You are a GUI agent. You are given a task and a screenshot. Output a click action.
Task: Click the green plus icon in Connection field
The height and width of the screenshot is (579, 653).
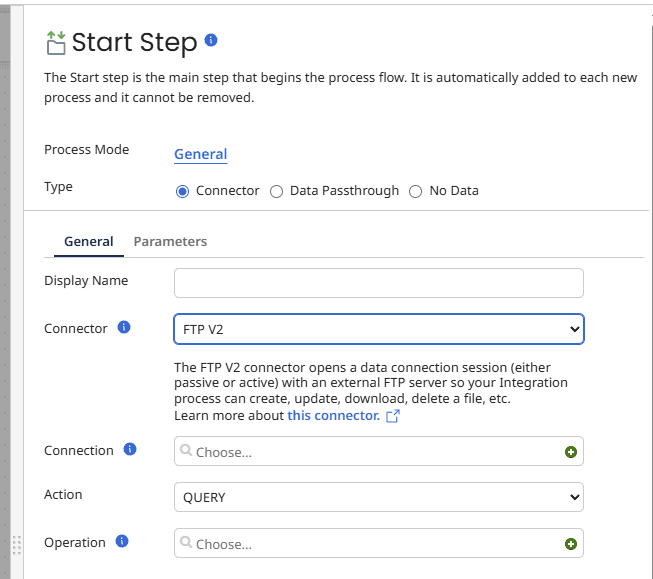pos(571,452)
